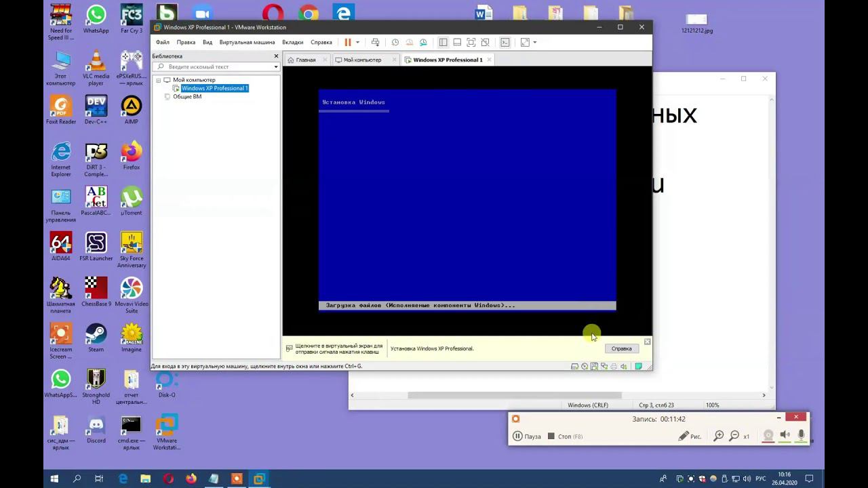The width and height of the screenshot is (868, 488).
Task: Select Windows XP Professional 1 in the library tree
Action: 214,88
